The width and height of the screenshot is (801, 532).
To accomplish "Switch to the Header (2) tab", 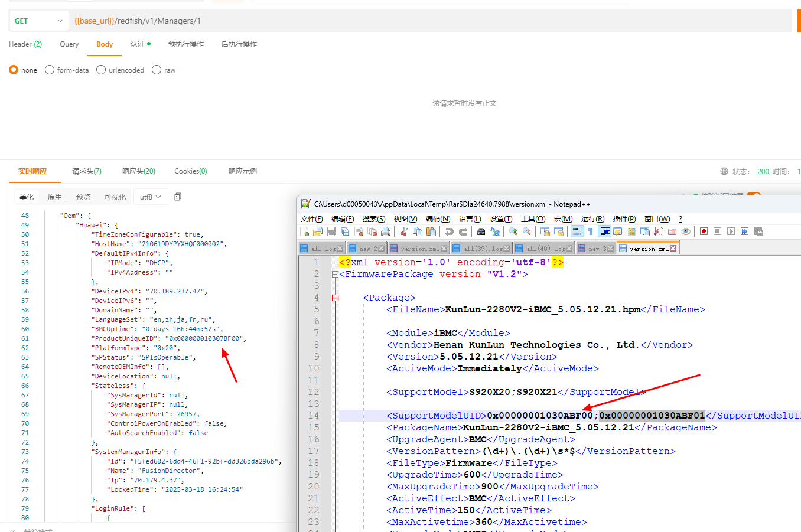I will coord(25,44).
